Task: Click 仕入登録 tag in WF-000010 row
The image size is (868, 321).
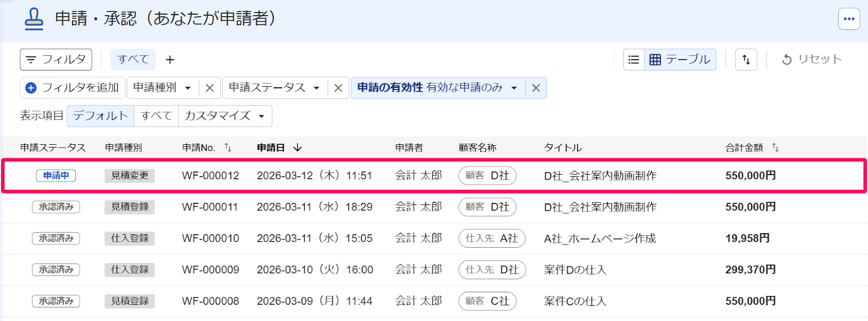Action: click(130, 239)
